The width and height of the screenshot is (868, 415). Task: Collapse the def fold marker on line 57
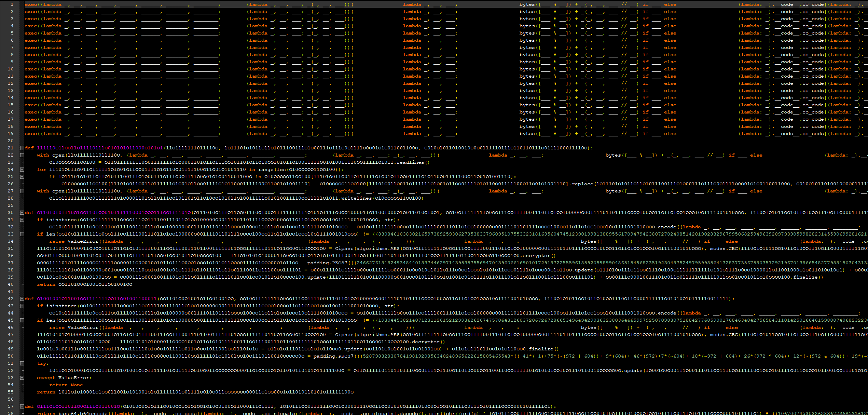(22, 406)
